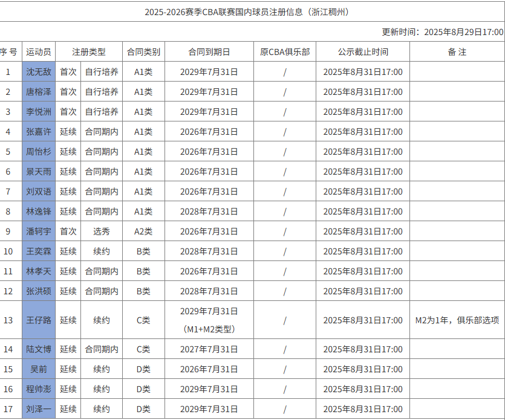Click the (M1+M2类型) contract note
Screen dimensions: 505x420
click(209, 329)
